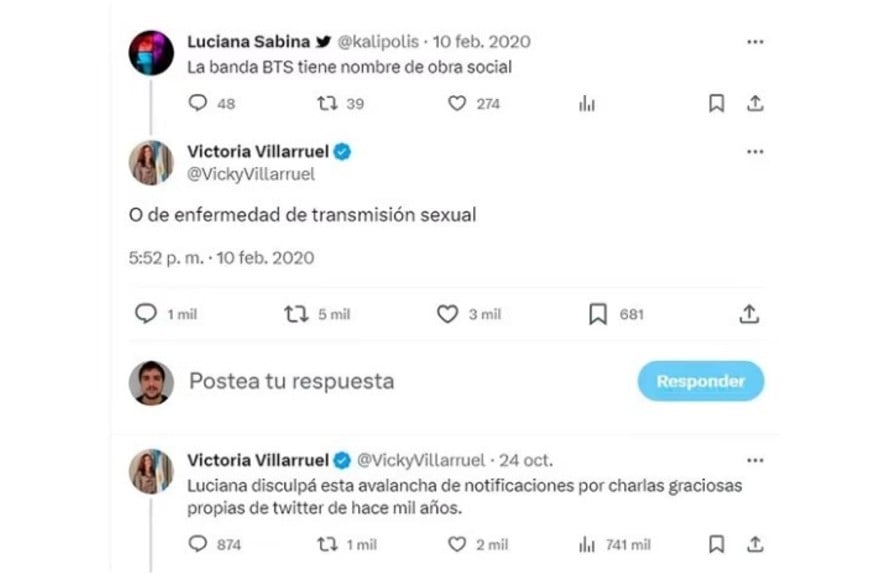
Task: Share Victoria Villarruel's main tweet
Action: [x=749, y=314]
